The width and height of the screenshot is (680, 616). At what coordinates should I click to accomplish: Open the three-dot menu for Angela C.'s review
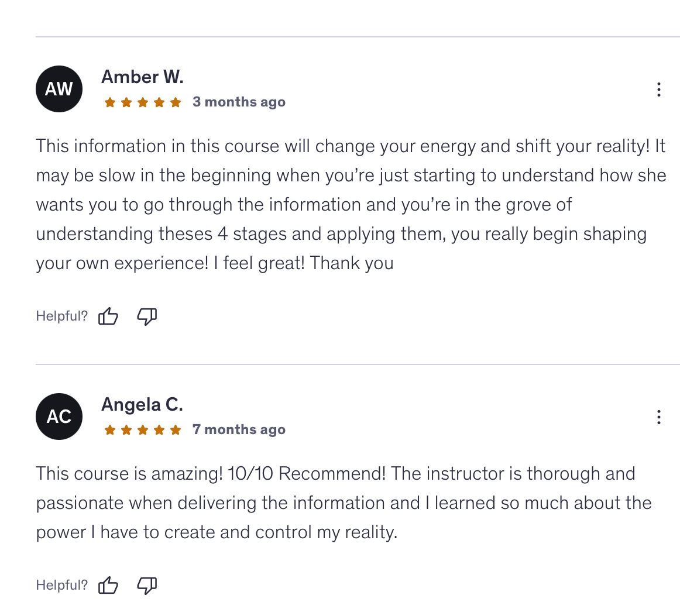point(658,417)
